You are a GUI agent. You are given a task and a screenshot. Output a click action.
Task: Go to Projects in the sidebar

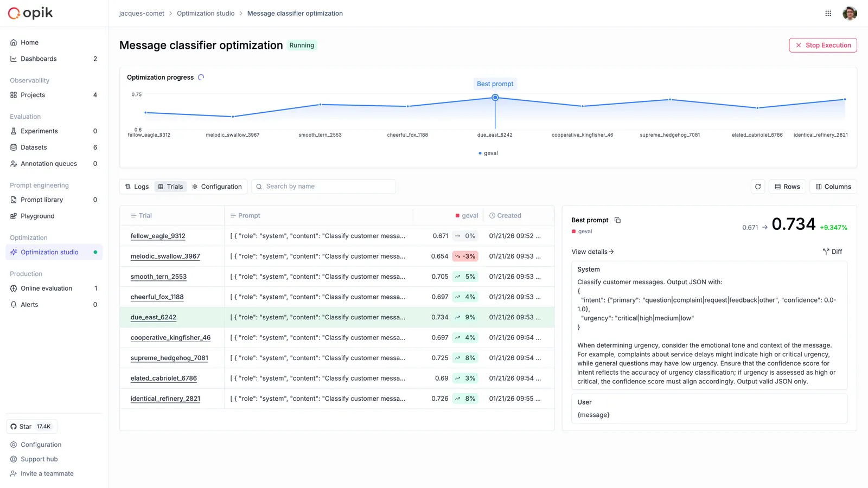[54, 95]
